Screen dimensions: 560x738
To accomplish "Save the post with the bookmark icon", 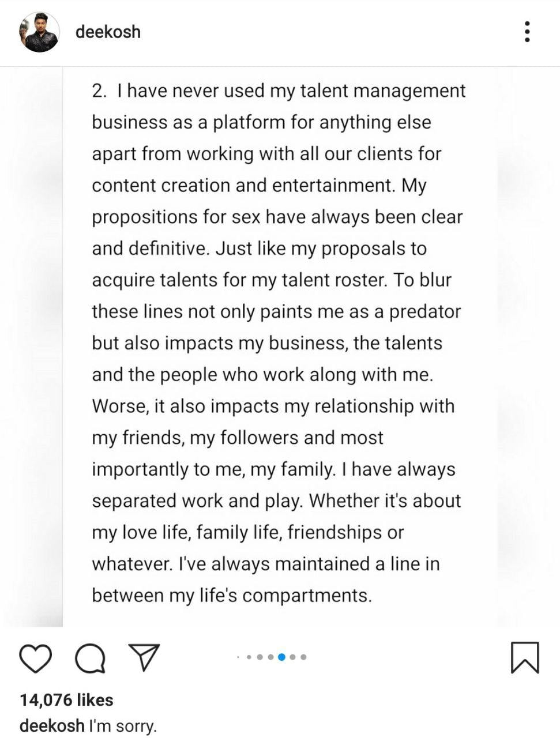I will click(525, 657).
